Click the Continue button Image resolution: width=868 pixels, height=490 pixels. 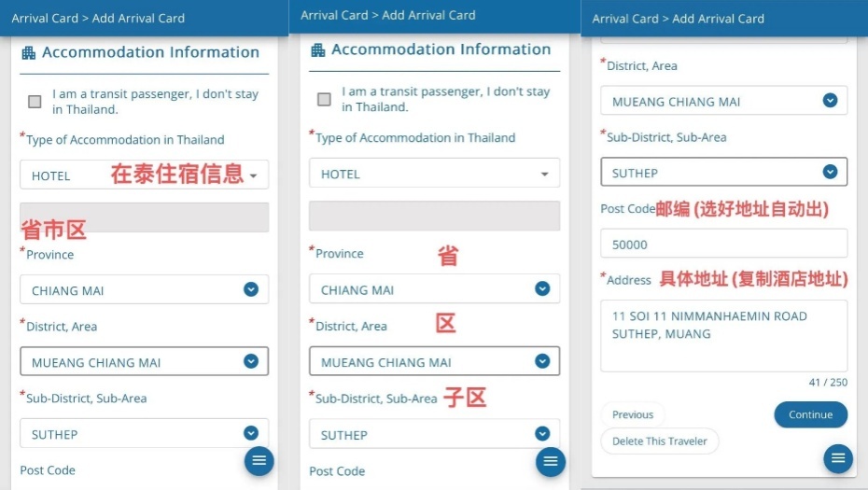click(x=810, y=414)
